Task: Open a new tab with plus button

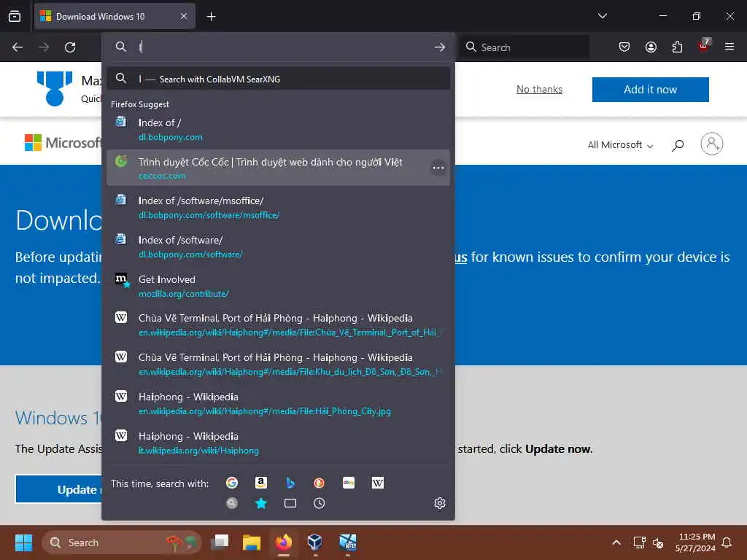Action: point(211,17)
